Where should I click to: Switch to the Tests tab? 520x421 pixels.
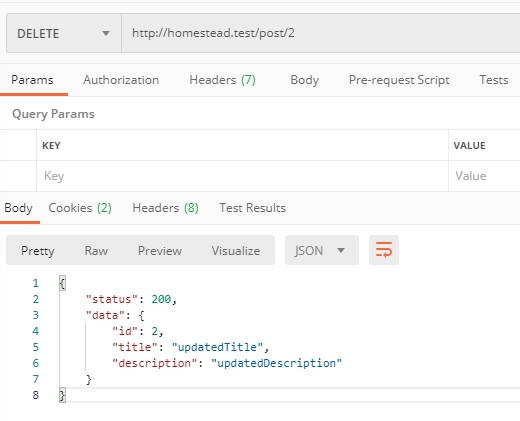coord(494,80)
